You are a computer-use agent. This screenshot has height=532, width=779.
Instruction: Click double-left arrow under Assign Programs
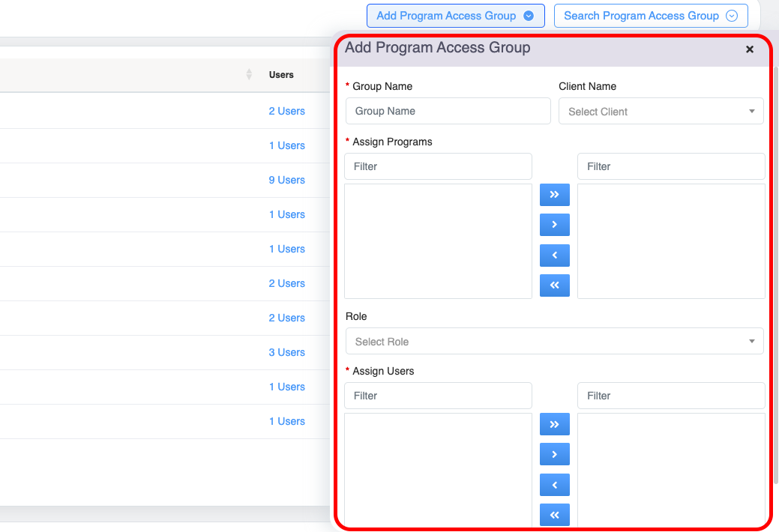(x=554, y=285)
